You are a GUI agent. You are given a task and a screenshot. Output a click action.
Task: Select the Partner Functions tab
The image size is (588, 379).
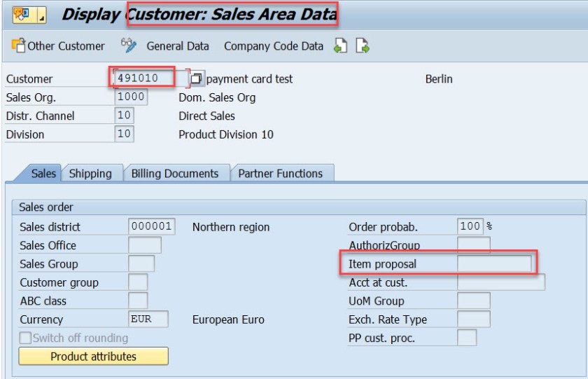click(280, 174)
